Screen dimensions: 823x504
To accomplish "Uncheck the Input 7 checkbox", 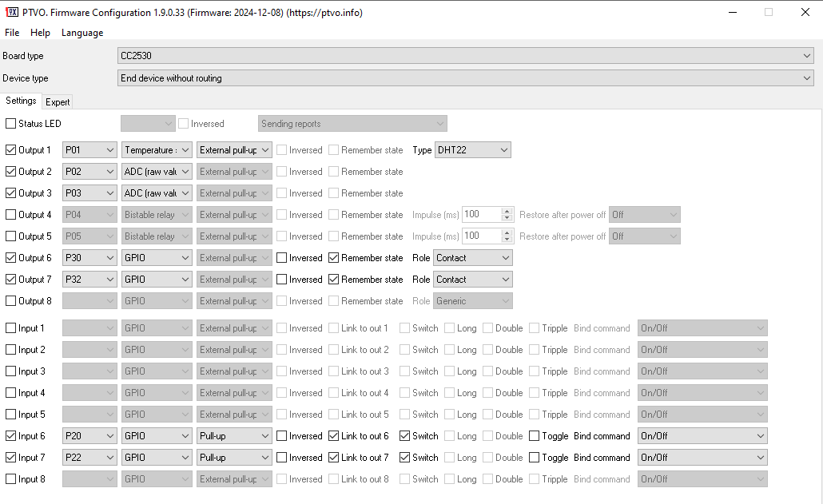I will [x=10, y=457].
